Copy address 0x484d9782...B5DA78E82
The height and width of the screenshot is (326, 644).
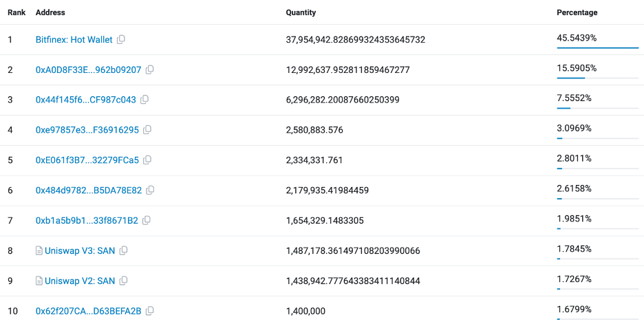(150, 191)
